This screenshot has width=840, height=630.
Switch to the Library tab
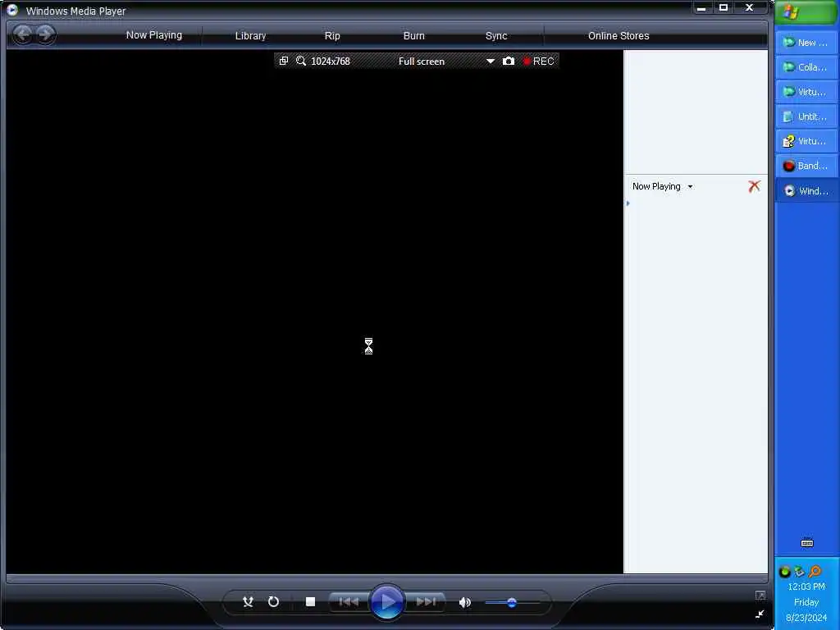coord(250,36)
